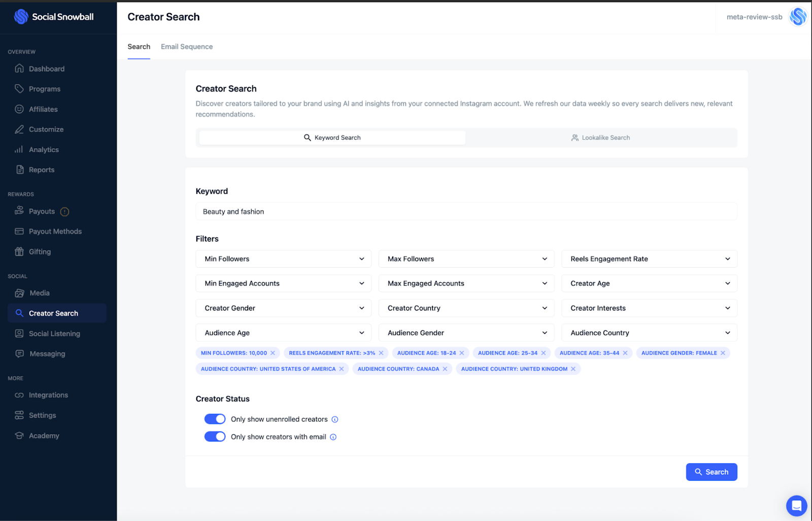Open Social Listening from sidebar
This screenshot has height=521, width=812.
(x=54, y=333)
